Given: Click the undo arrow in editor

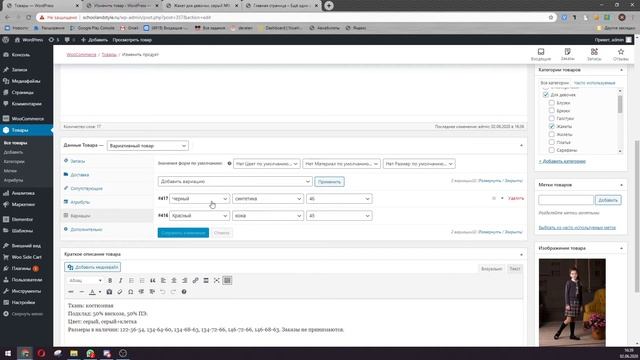Looking at the screenshot, I should coord(162,292).
